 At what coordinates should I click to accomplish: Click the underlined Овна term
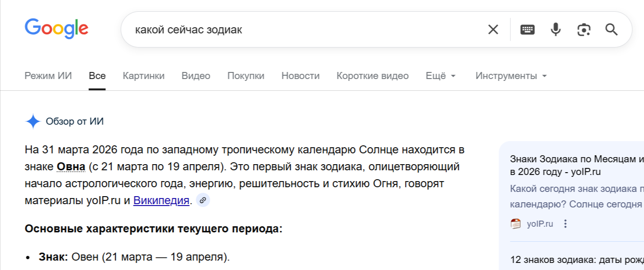(71, 167)
